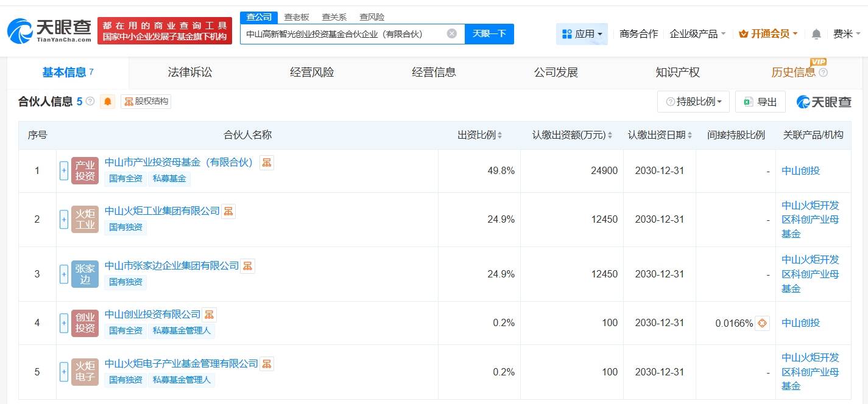Click the TianYanCha logo at top left
868x404 pixels.
coord(50,30)
